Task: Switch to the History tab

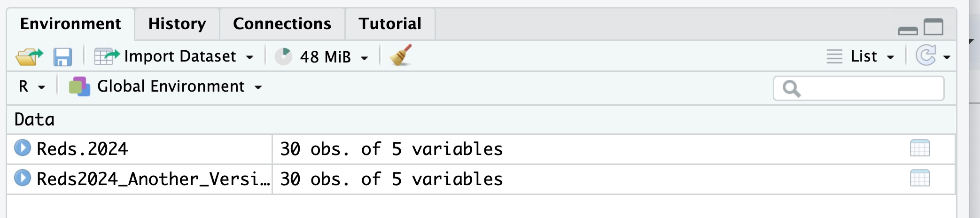Action: point(177,24)
